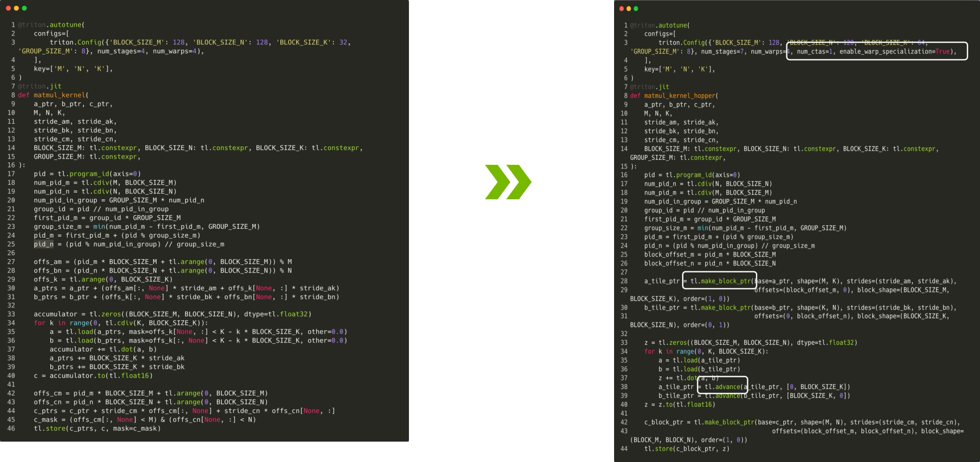Click the accumulator = tl.zeros line in left window
Screen dimensions: 980x462
pos(172,314)
